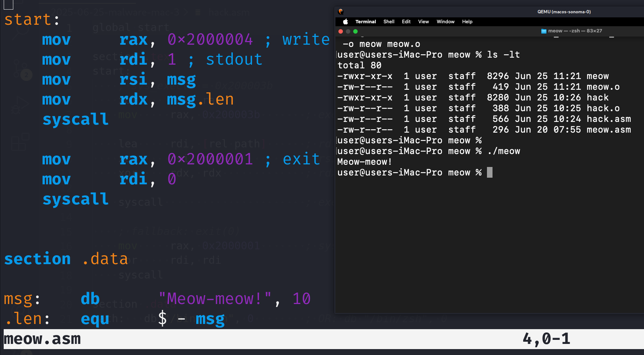This screenshot has width=644, height=355.
Task: Click 'stdout' comment in editor
Action: 234,59
